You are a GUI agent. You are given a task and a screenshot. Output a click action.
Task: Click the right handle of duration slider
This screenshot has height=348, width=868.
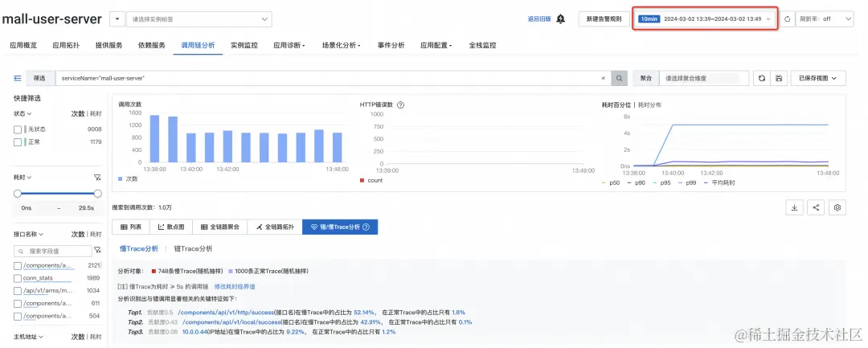[98, 194]
